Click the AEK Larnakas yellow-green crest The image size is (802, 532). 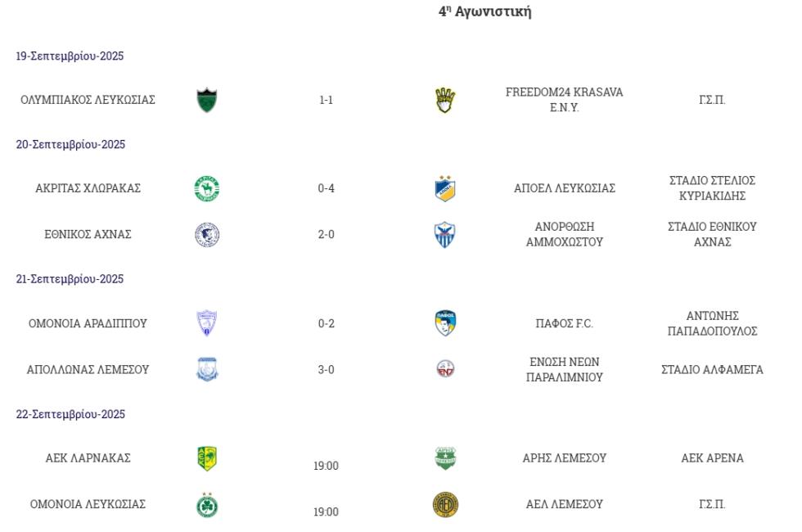(x=206, y=458)
